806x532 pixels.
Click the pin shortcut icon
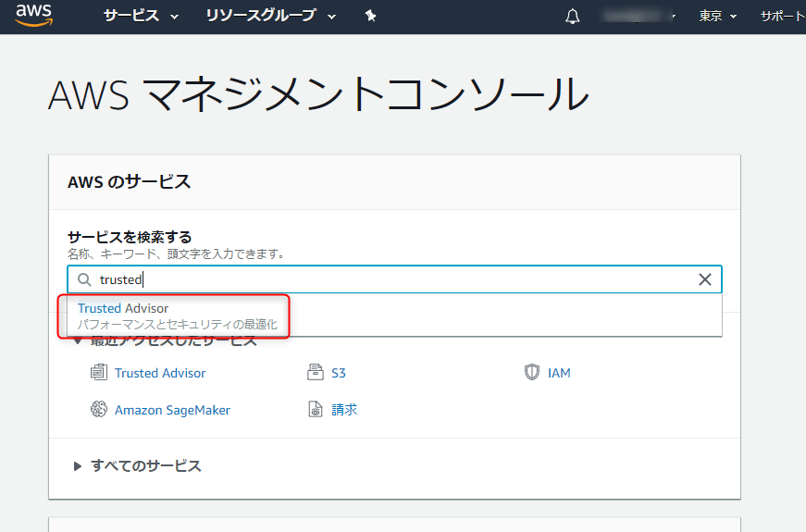tap(371, 17)
